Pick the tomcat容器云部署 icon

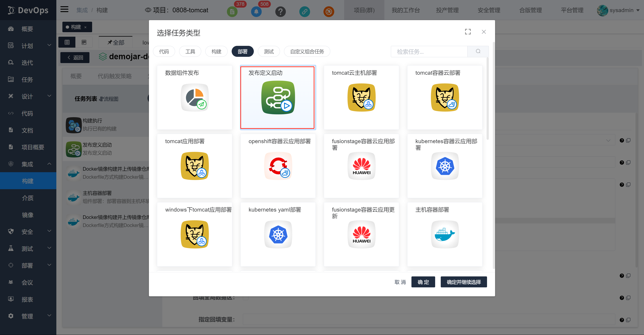tap(445, 98)
